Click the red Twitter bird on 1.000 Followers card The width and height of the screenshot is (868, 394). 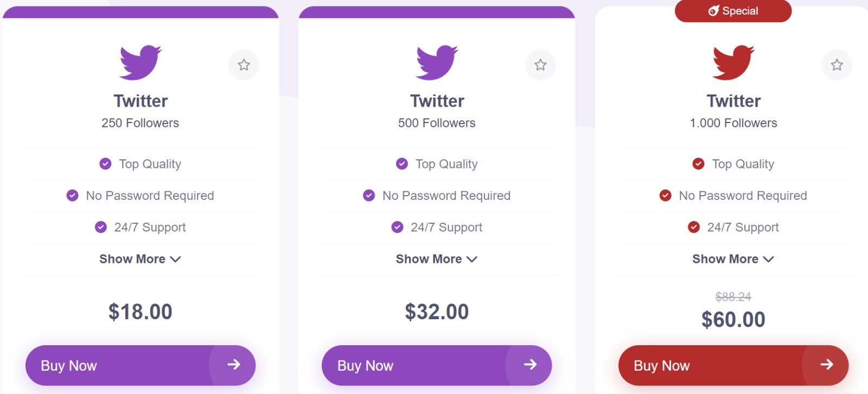click(x=733, y=62)
